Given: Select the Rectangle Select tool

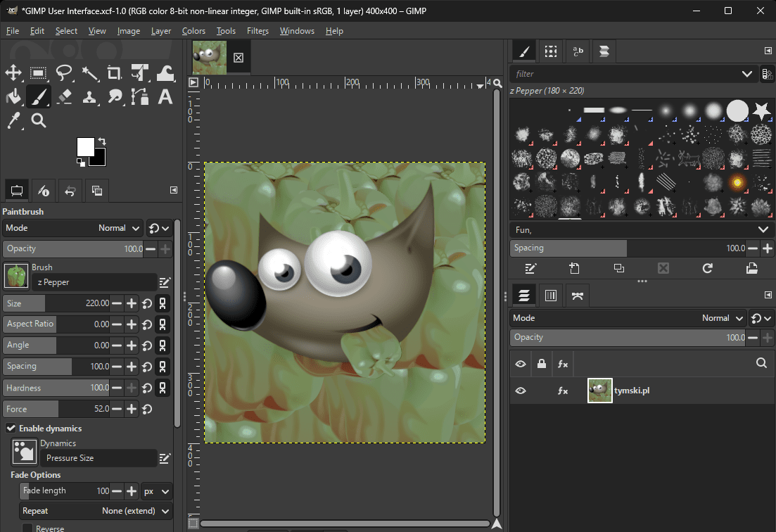Looking at the screenshot, I should [x=38, y=73].
